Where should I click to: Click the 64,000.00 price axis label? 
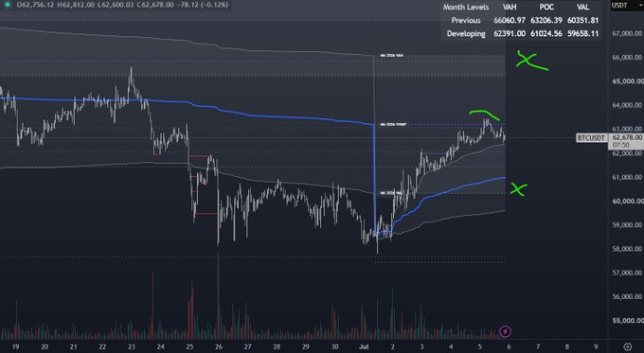pos(627,105)
